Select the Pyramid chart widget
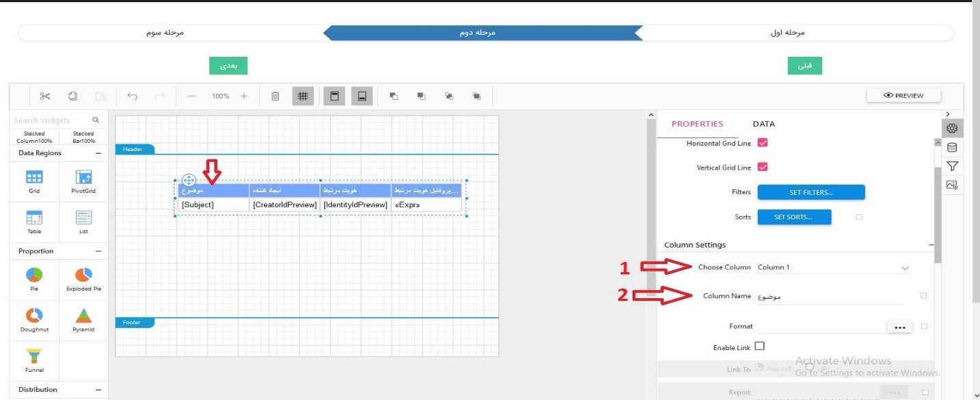The image size is (980, 400). (83, 319)
